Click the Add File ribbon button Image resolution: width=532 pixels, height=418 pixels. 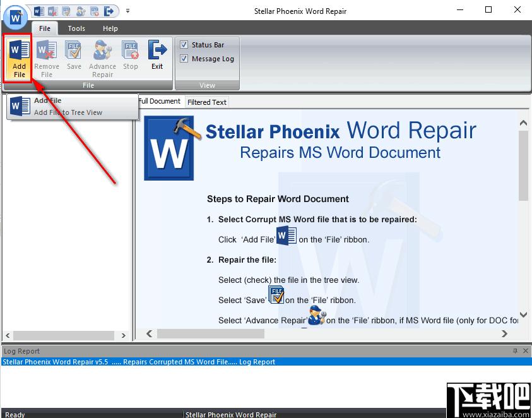coord(19,58)
